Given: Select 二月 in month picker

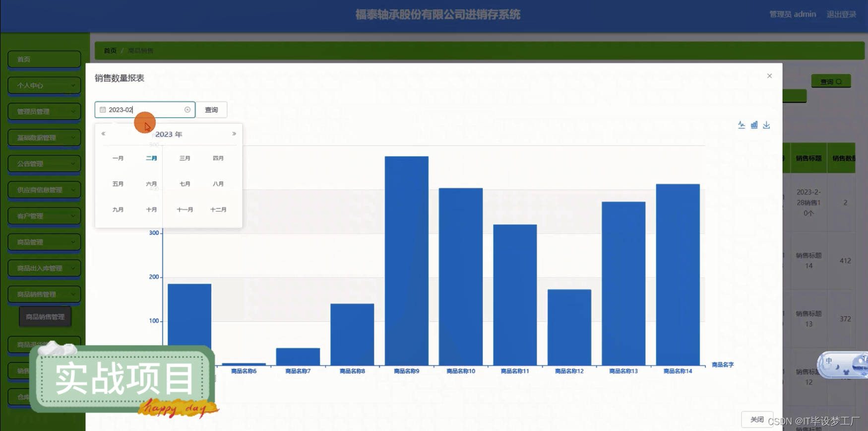Looking at the screenshot, I should pyautogui.click(x=151, y=158).
